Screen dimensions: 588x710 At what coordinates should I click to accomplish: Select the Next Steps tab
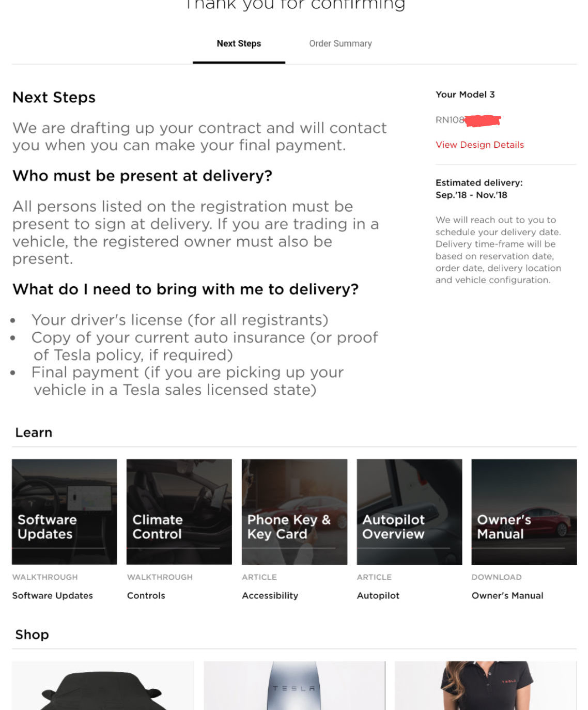click(x=239, y=44)
